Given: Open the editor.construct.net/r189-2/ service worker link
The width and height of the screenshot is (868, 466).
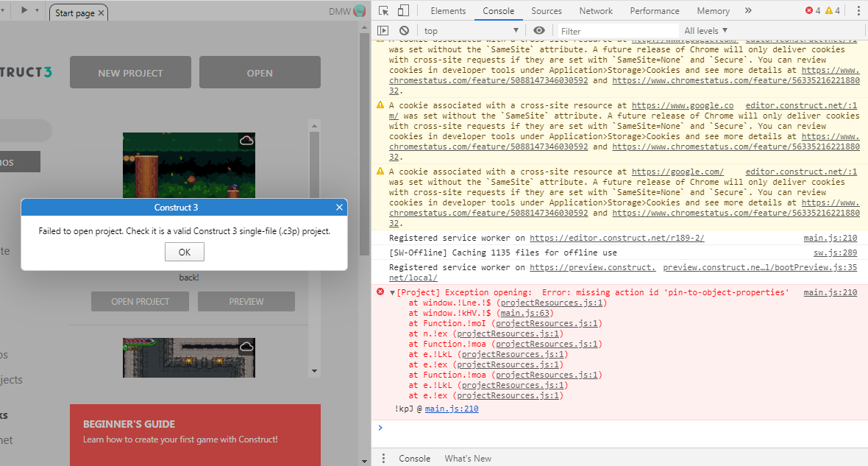Looking at the screenshot, I should 616,238.
